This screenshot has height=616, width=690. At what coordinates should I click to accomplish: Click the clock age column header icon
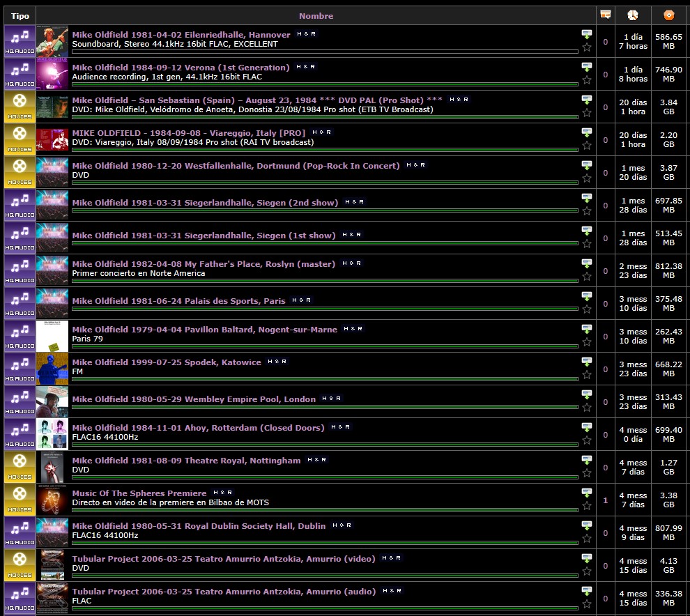[x=633, y=15]
